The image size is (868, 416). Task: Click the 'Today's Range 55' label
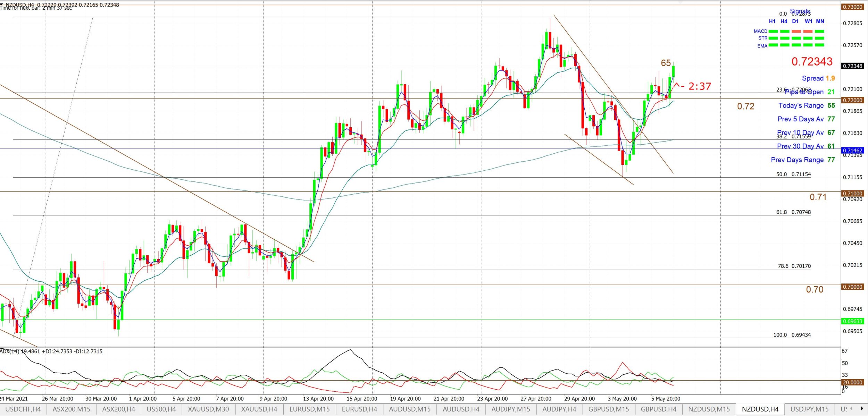coord(807,105)
